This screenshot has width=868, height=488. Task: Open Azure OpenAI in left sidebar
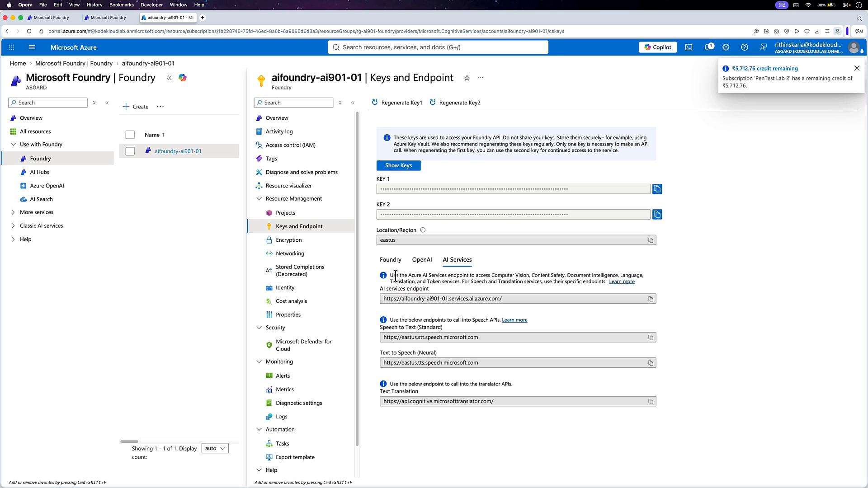(x=47, y=186)
